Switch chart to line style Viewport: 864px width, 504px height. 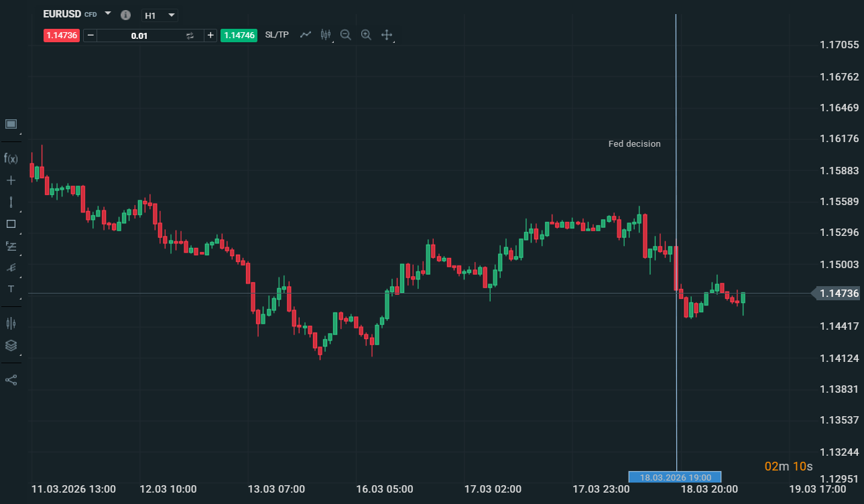pos(305,34)
